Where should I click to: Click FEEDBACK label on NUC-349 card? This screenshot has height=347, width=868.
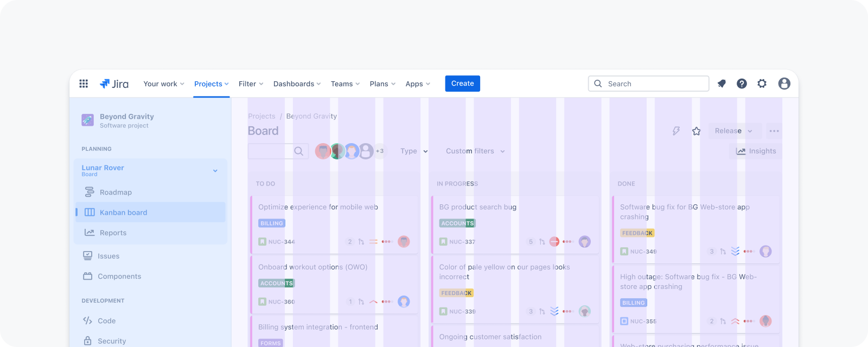pyautogui.click(x=637, y=233)
